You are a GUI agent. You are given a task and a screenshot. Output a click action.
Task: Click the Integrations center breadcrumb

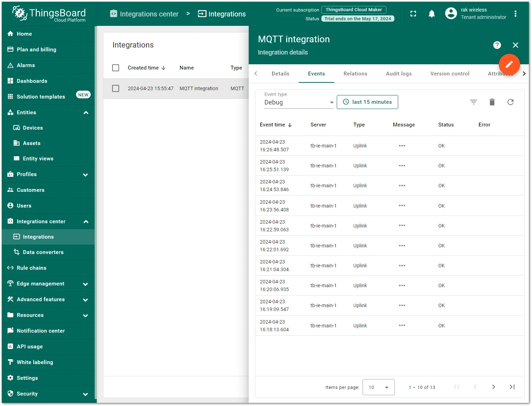tap(144, 14)
